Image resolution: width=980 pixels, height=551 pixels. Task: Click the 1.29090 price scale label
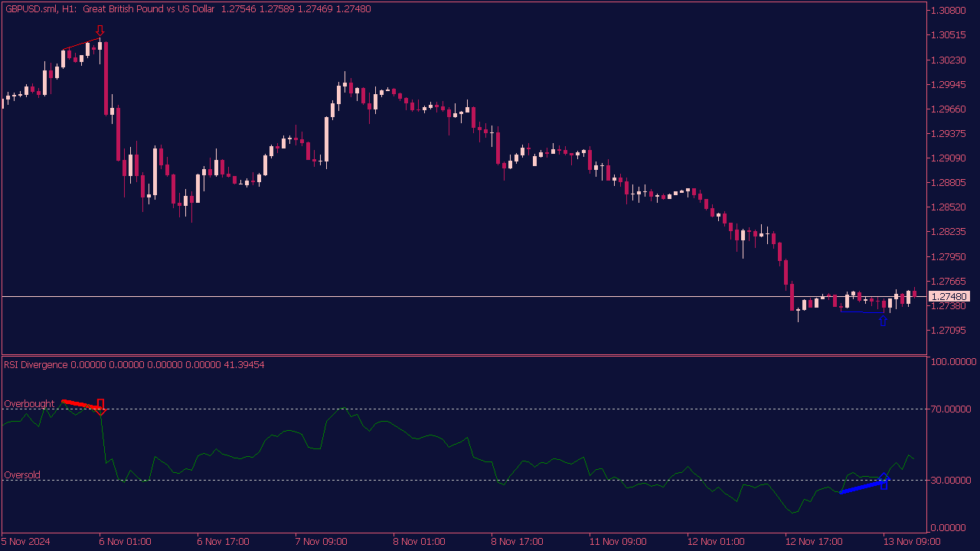coord(949,158)
